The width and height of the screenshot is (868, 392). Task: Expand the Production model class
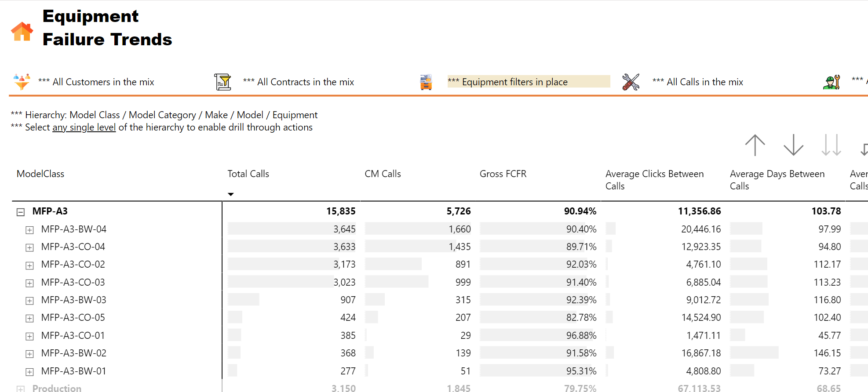21,389
